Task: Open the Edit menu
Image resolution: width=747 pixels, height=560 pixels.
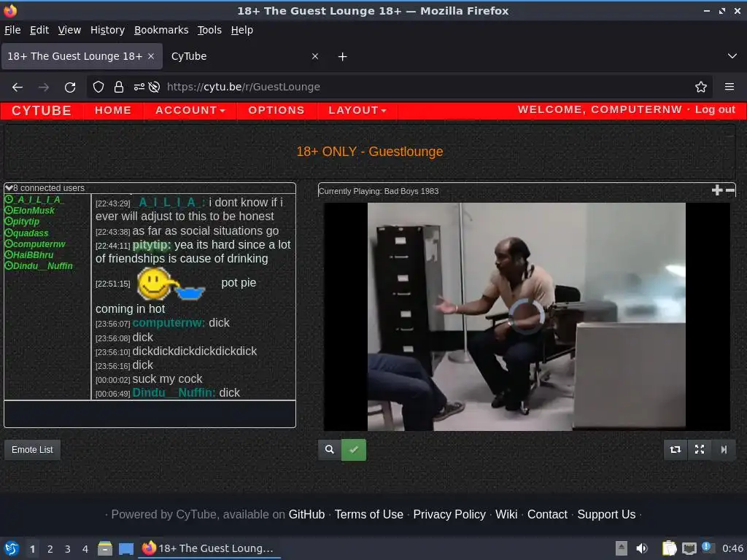Action: (39, 30)
